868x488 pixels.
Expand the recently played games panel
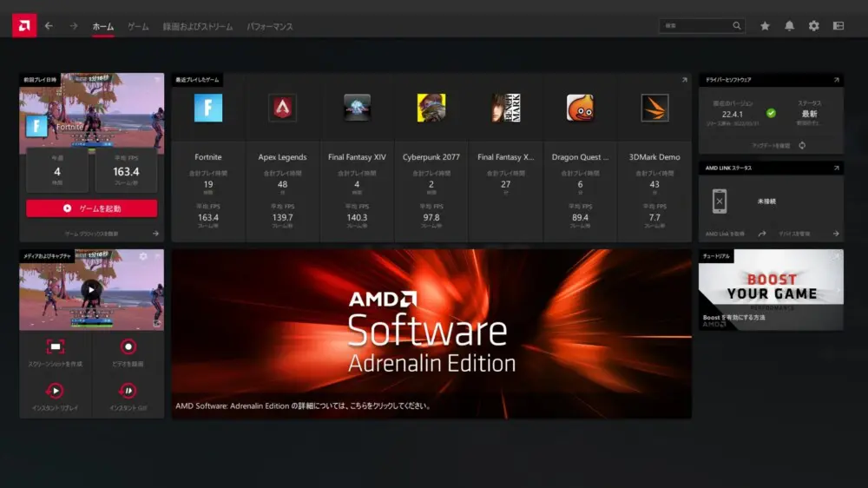pos(685,80)
